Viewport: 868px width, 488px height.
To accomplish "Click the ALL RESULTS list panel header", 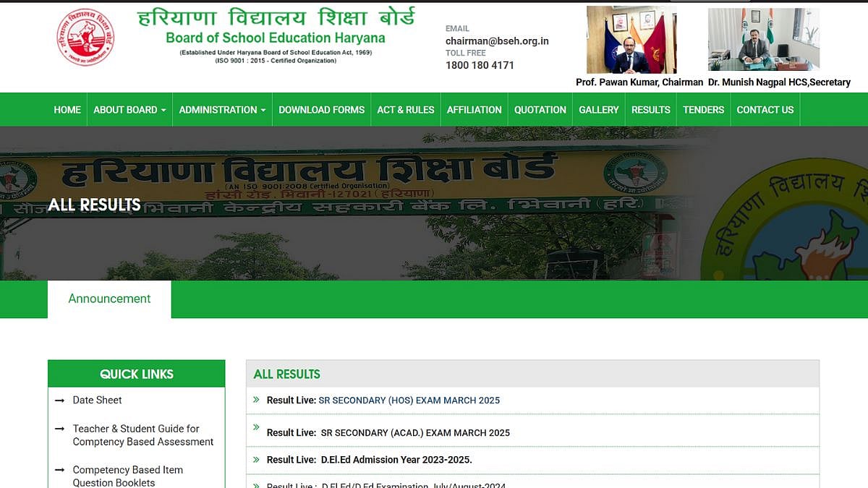I will click(532, 374).
